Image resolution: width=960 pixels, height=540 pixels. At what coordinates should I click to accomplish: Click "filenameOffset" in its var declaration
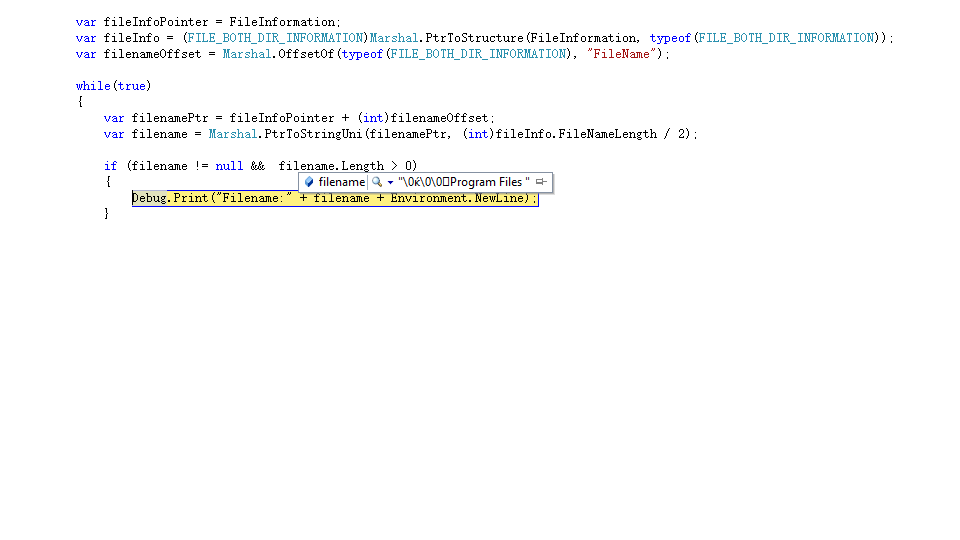point(152,54)
